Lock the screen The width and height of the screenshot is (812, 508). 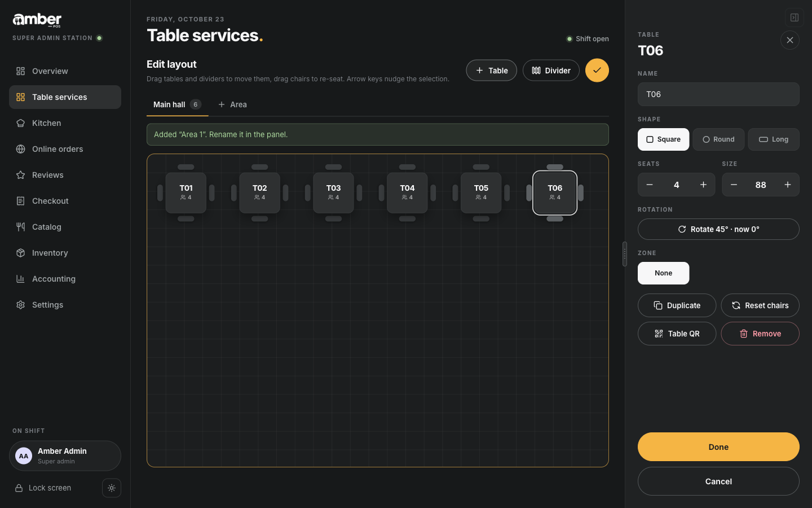point(43,488)
